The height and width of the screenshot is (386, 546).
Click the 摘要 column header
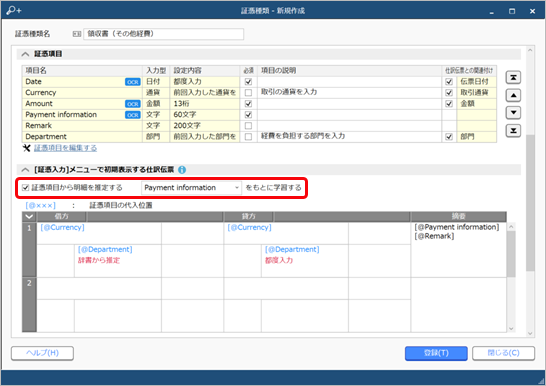click(x=459, y=216)
